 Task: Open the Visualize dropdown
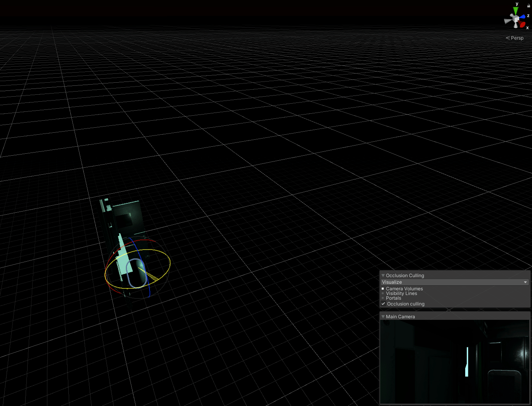[x=455, y=282]
